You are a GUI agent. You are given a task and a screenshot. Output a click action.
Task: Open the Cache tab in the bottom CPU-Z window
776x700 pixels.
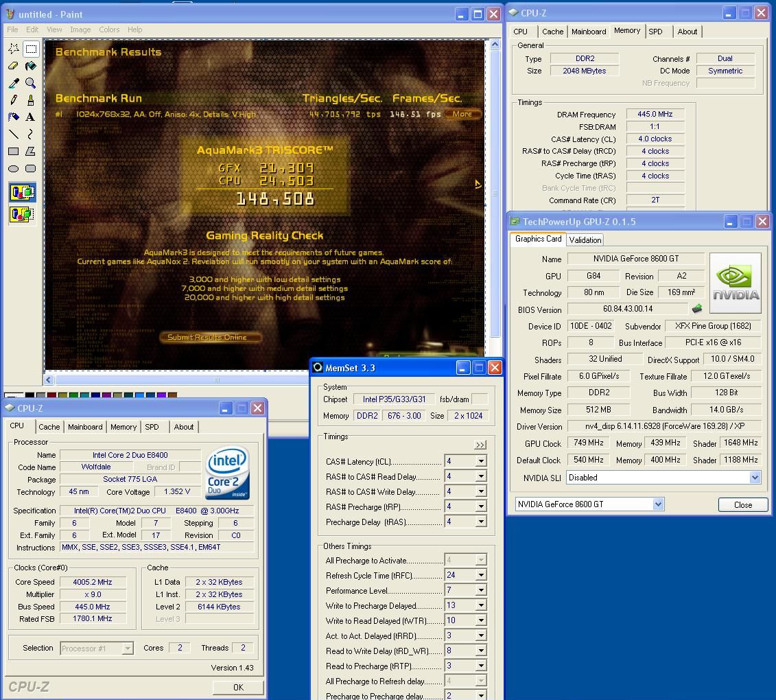[x=49, y=427]
